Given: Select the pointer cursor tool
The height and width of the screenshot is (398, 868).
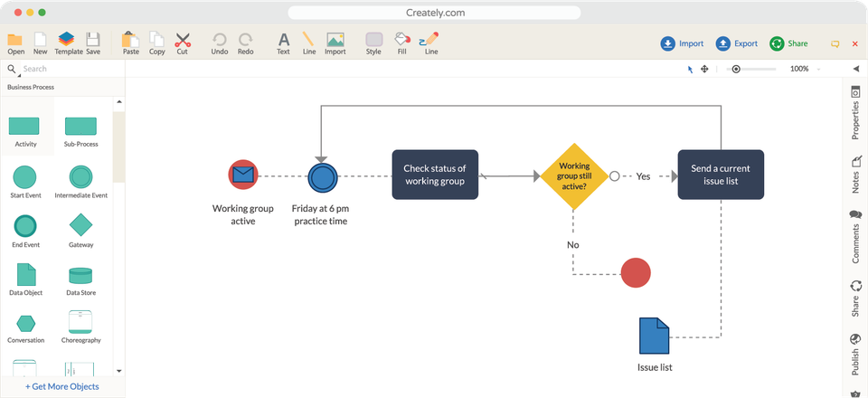Looking at the screenshot, I should point(690,69).
